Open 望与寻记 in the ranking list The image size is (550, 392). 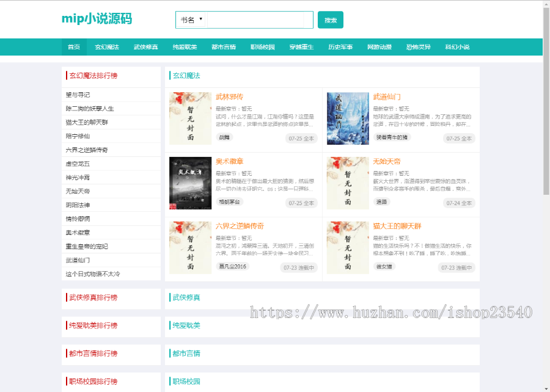coord(78,95)
